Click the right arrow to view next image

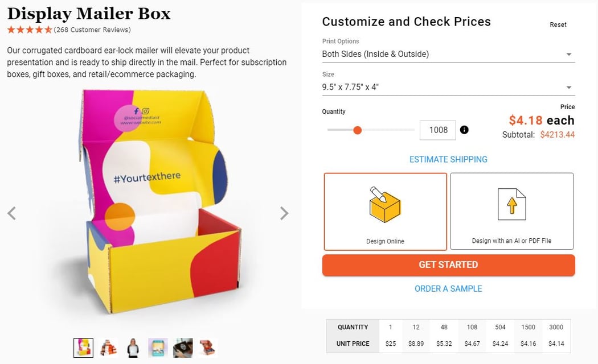tap(284, 213)
